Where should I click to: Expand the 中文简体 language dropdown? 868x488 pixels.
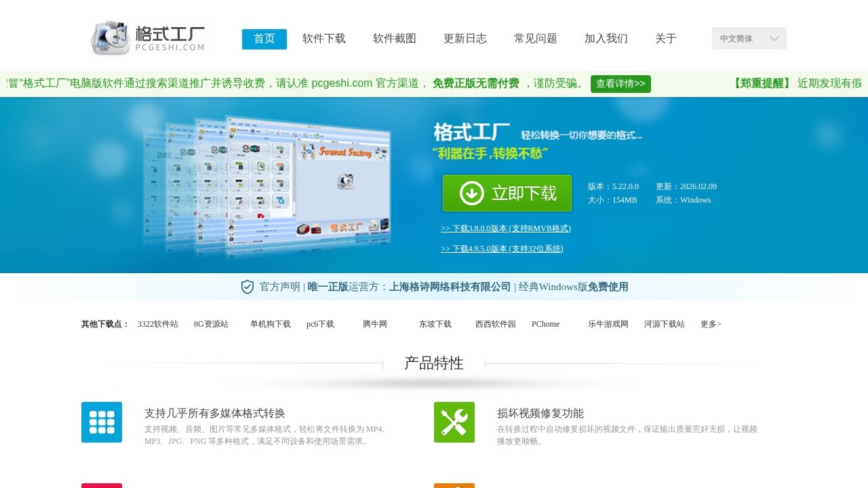[x=749, y=39]
